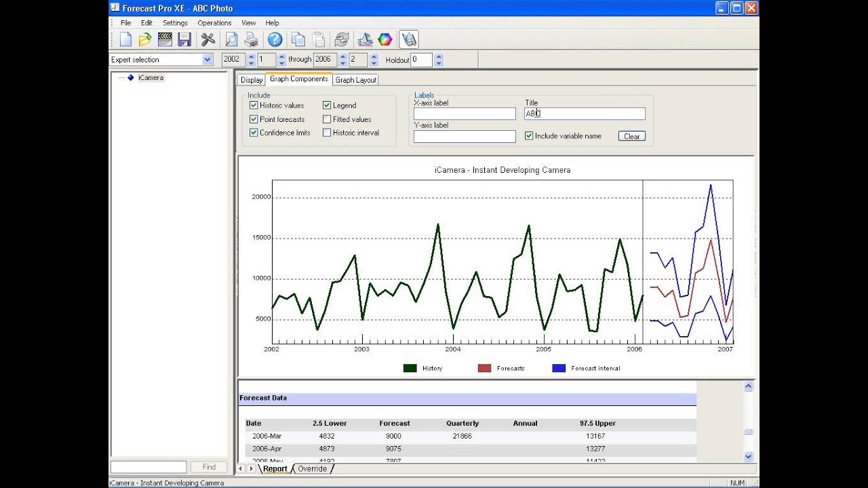Screen dimensions: 868x488
Task: Click the Holdout value field
Action: [422, 60]
